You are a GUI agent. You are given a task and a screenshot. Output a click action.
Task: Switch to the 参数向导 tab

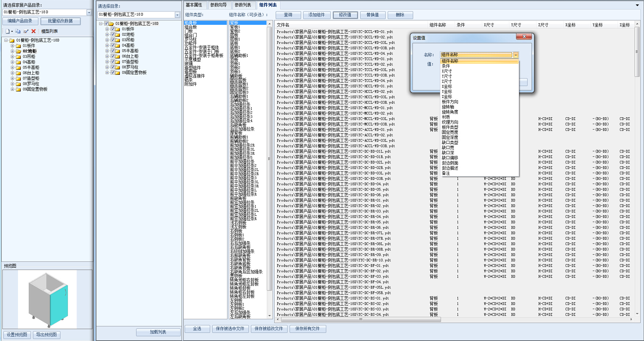click(x=219, y=5)
